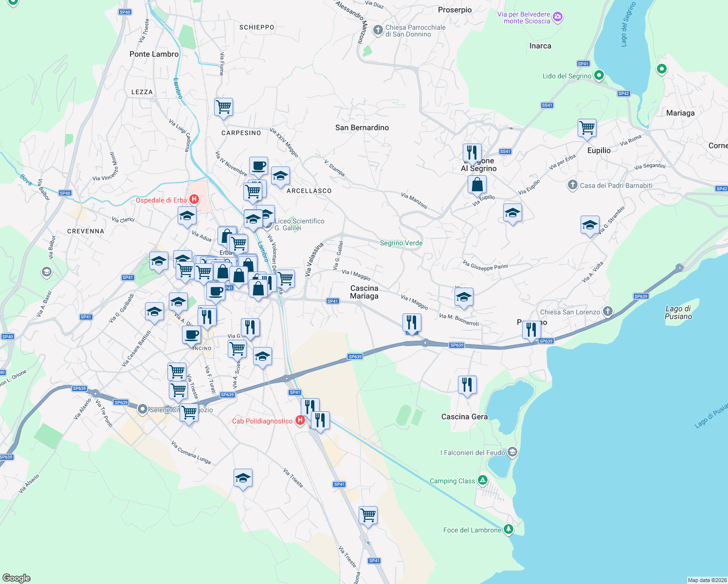Open the coffee cup icon above Arcellasco

258,165
